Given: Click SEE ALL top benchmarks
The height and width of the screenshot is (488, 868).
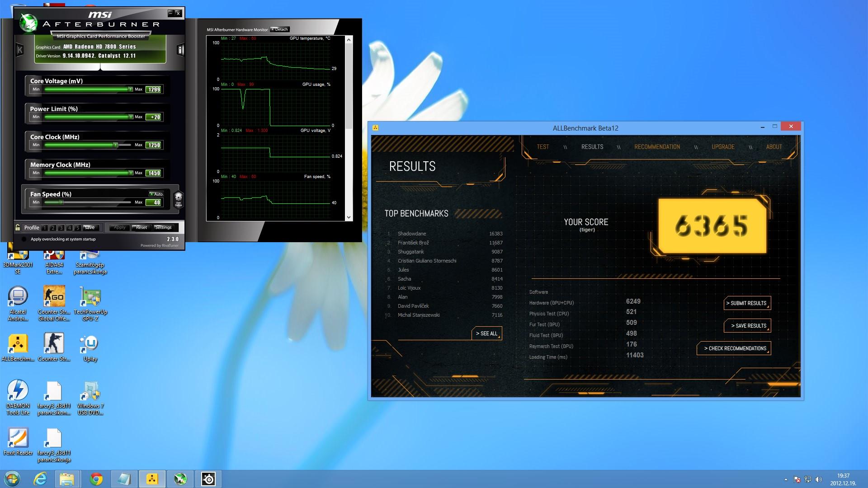Looking at the screenshot, I should pyautogui.click(x=487, y=333).
